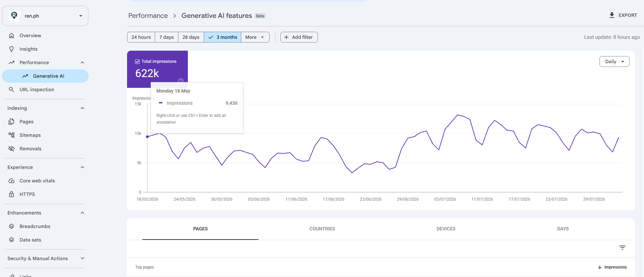Click the Core web vitals gauge icon
The image size is (644, 277).
11,181
